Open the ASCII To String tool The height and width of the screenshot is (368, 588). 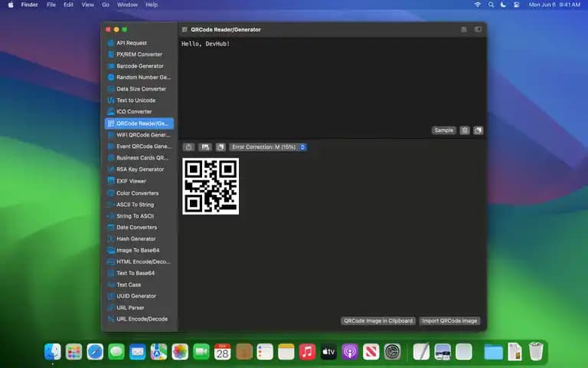139,205
